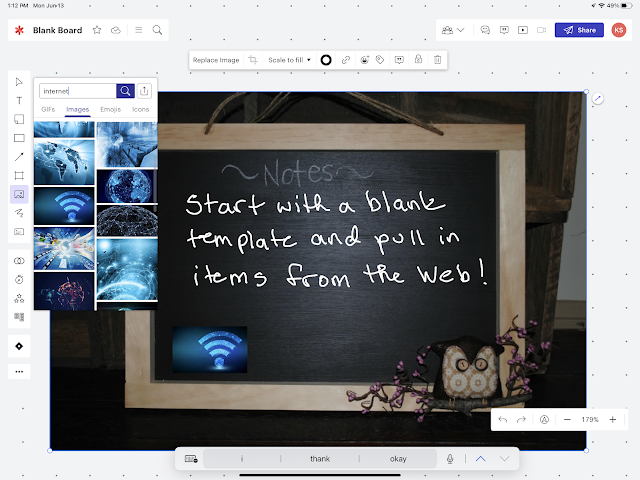Open the card tool in left toolbar
The height and width of the screenshot is (480, 640).
(19, 232)
